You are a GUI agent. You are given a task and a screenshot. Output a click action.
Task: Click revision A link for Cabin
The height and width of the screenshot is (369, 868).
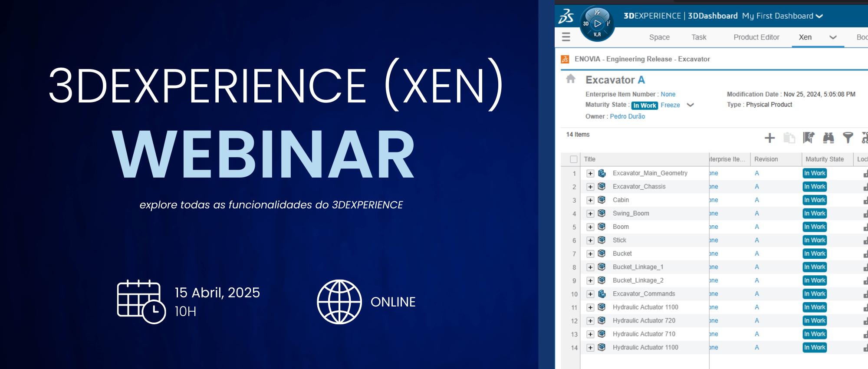coord(757,200)
